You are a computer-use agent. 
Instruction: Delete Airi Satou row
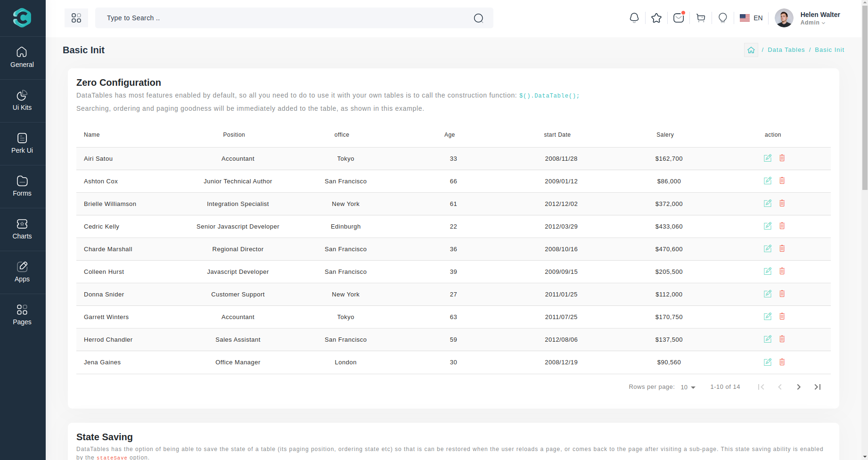782,158
